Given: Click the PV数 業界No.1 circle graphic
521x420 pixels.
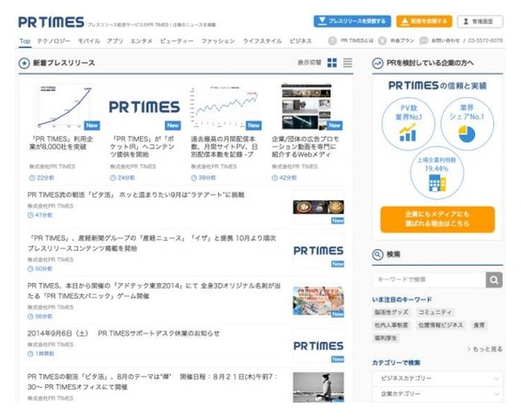Looking at the screenshot, I should [408, 123].
